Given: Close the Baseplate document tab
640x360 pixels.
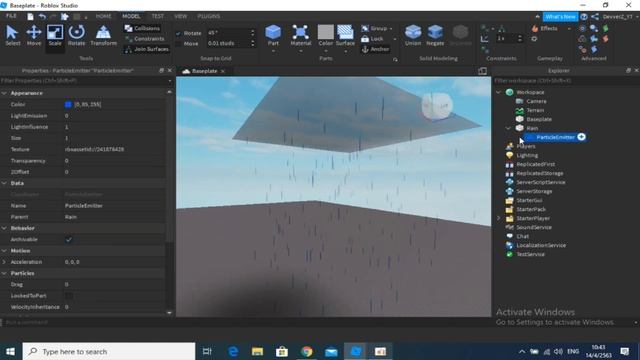Looking at the screenshot, I should (x=223, y=71).
